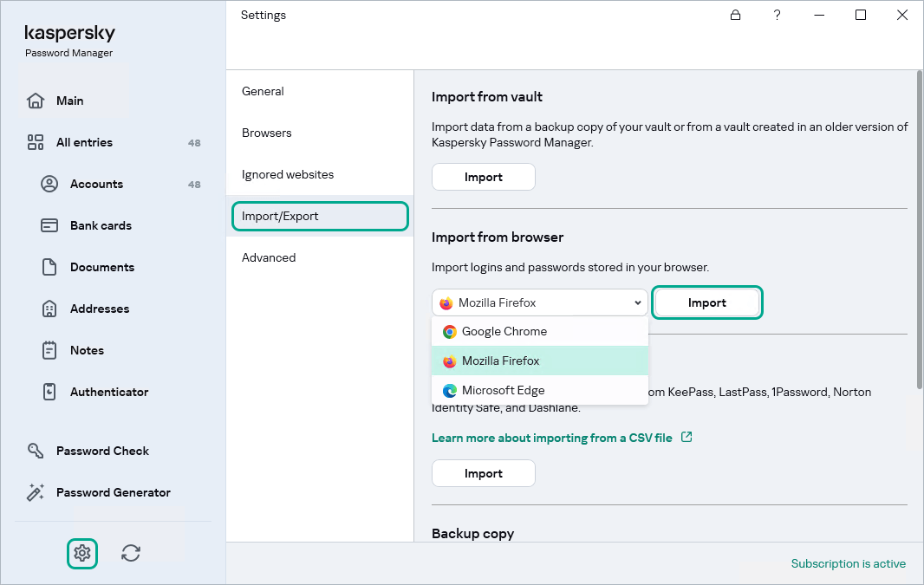Screen dimensions: 924x585
Task: Select Bank cards label in sidebar
Action: click(x=101, y=225)
